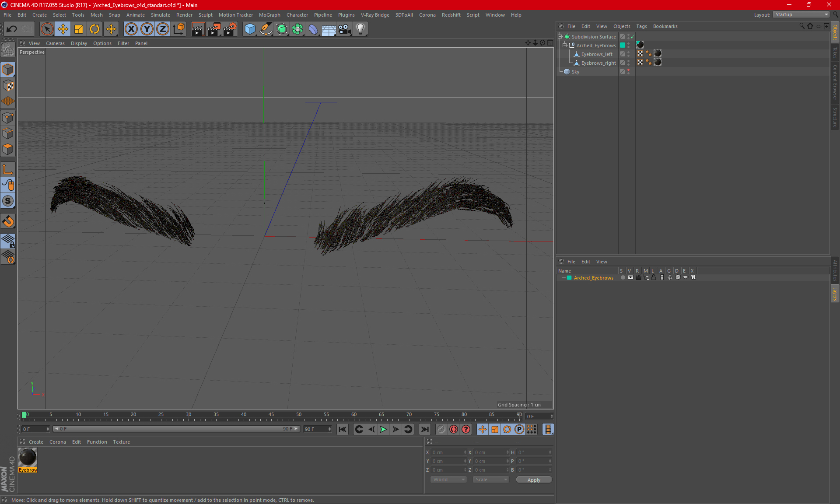Switch to Edges mode
Image resolution: width=840 pixels, height=504 pixels.
[8, 133]
